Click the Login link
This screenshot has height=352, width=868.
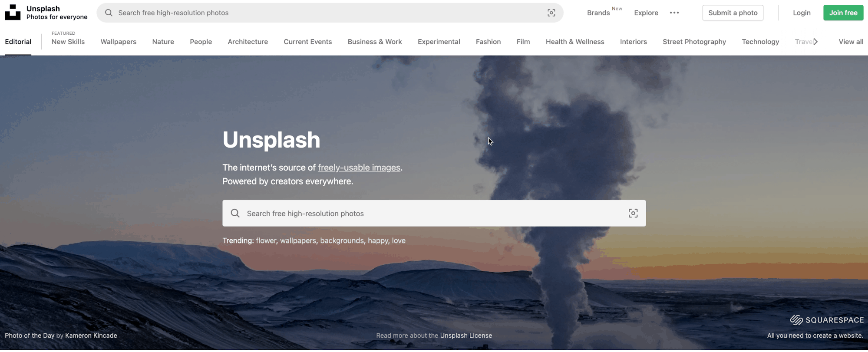pyautogui.click(x=802, y=13)
